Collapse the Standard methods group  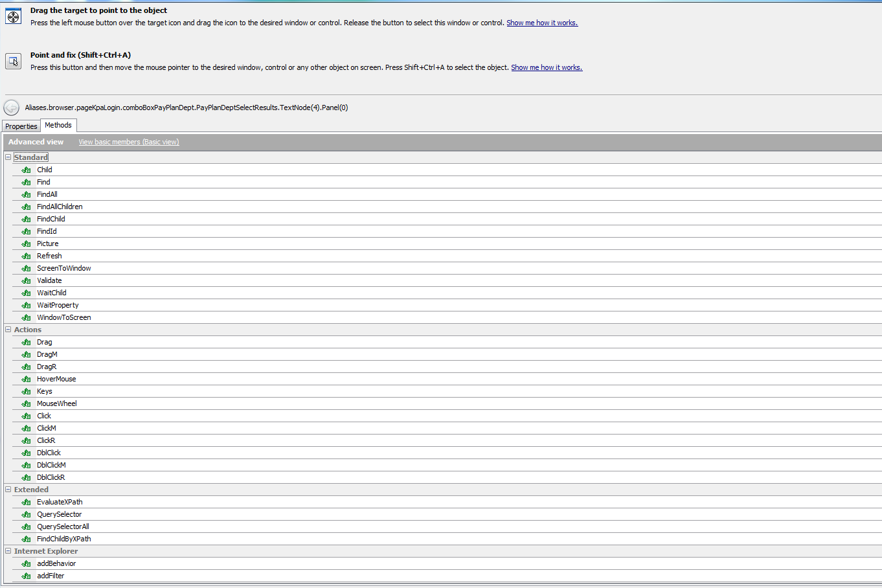8,157
